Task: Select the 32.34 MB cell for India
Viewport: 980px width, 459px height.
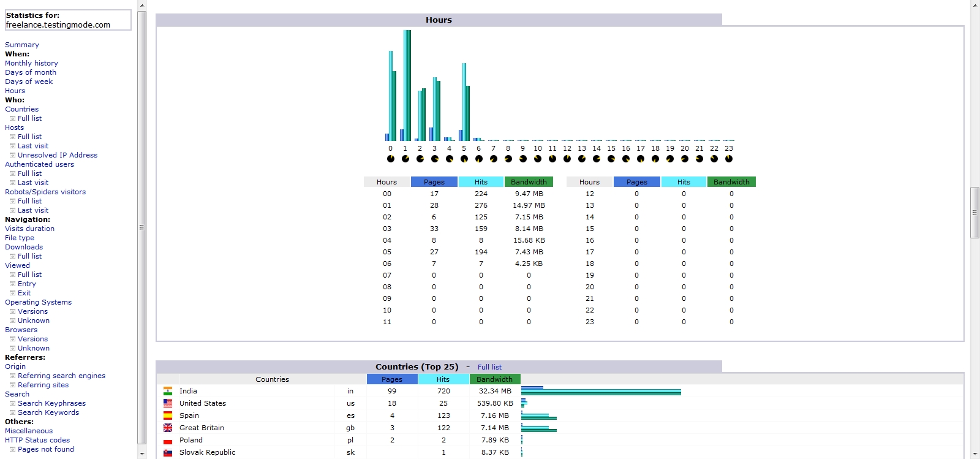Action: pos(495,391)
